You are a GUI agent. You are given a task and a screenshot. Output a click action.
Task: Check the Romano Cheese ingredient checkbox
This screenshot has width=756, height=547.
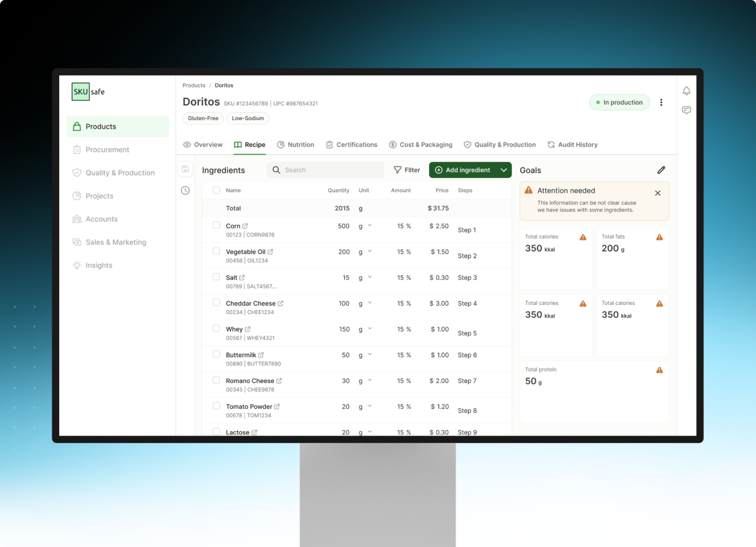[x=216, y=380]
